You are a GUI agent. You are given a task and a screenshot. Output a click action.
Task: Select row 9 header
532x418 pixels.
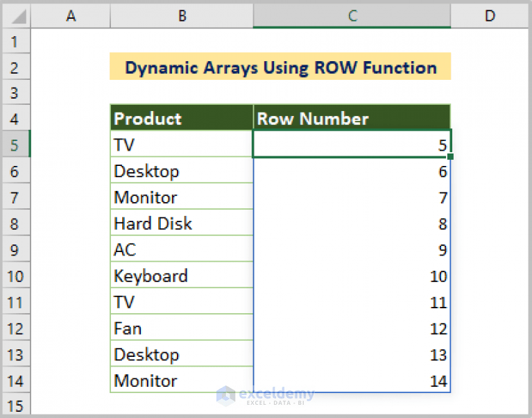click(x=16, y=249)
